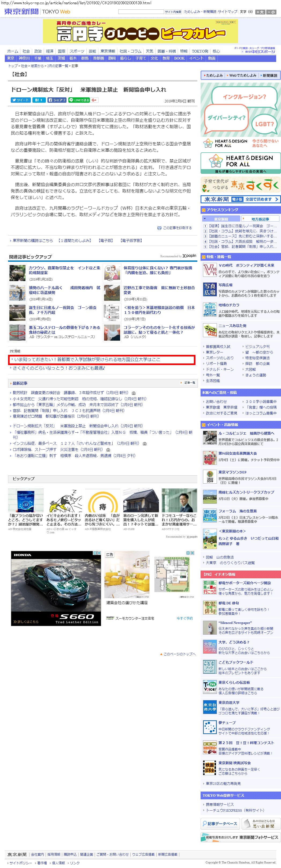Click the popIn logo in related articles
Screen dimensions: 281x868
[x=189, y=256]
